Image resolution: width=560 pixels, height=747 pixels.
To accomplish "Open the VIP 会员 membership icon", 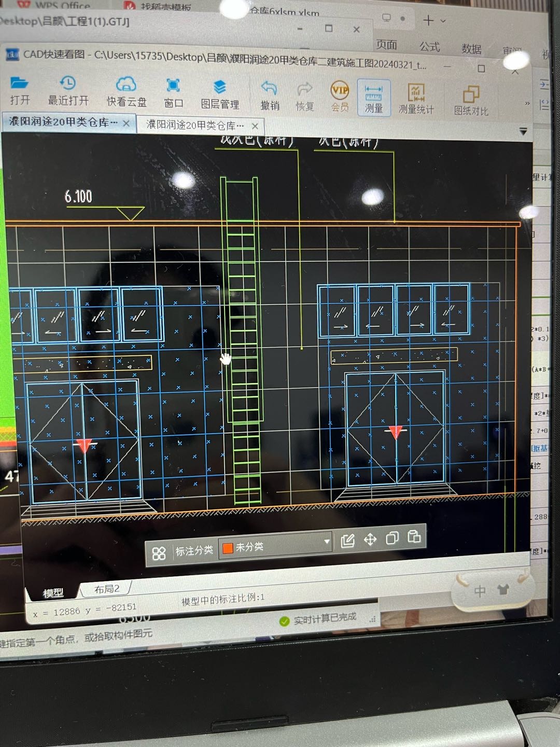I will point(340,98).
